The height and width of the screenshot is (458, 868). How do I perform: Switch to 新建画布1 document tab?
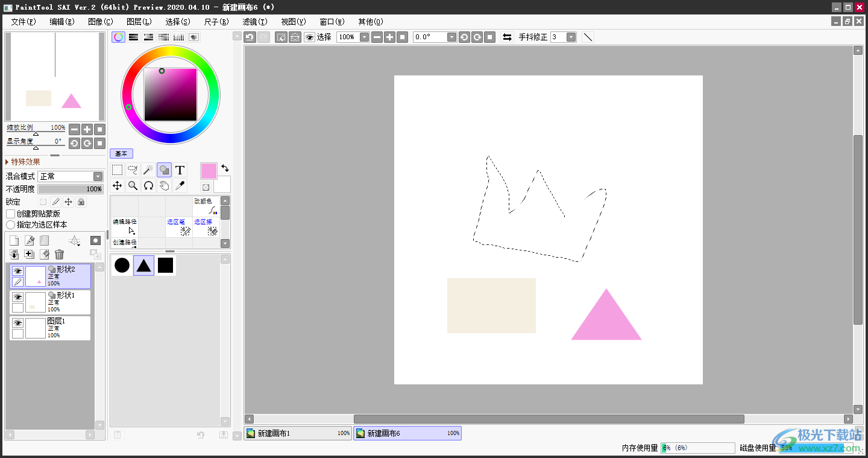pos(298,433)
